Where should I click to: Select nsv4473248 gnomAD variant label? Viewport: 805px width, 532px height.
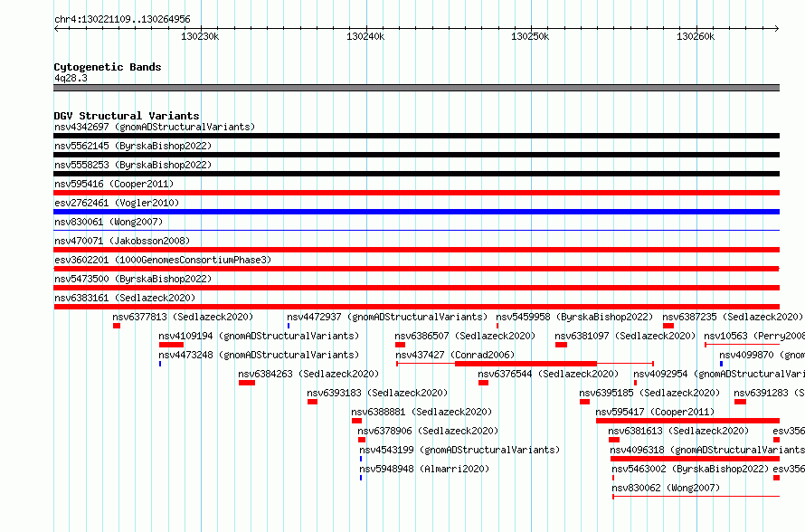[x=259, y=355]
